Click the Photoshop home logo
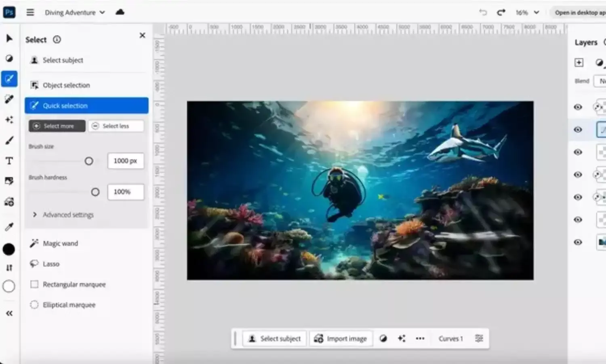Screen dimensions: 606x364 tap(9, 12)
